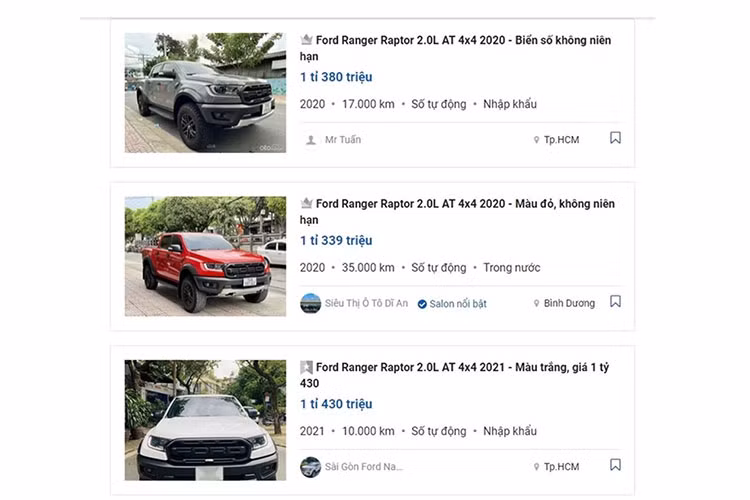Bookmark the white Ranger Raptor 1 tỉ 430 listing
750x500 pixels.
pos(615,465)
